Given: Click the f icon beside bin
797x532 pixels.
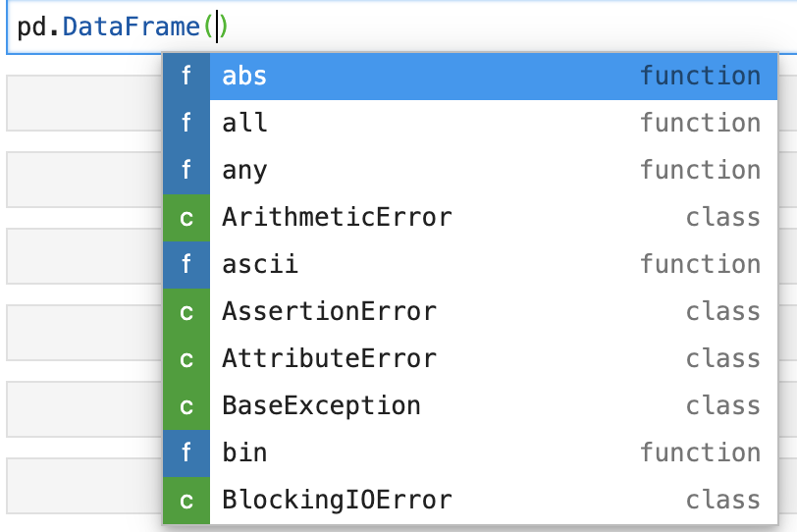Looking at the screenshot, I should pos(186,453).
